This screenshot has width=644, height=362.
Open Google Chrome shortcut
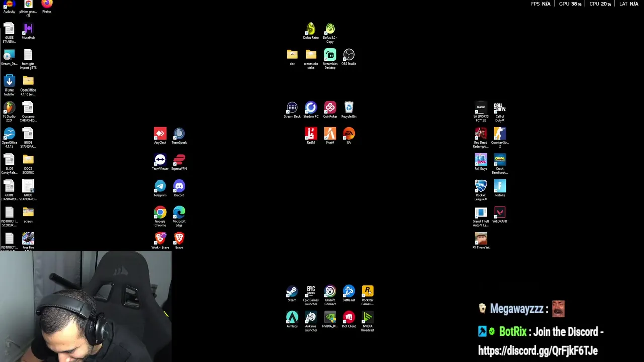coord(160,216)
